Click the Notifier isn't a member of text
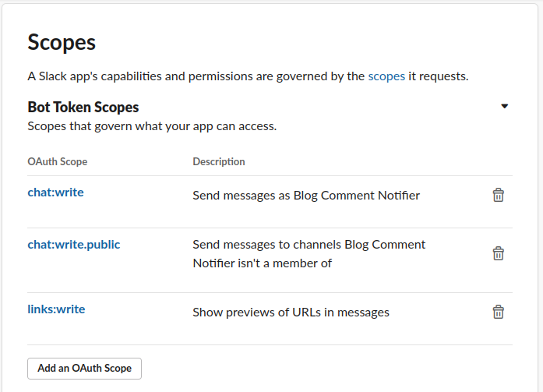Screen dimensions: 543x392 [x=262, y=263]
